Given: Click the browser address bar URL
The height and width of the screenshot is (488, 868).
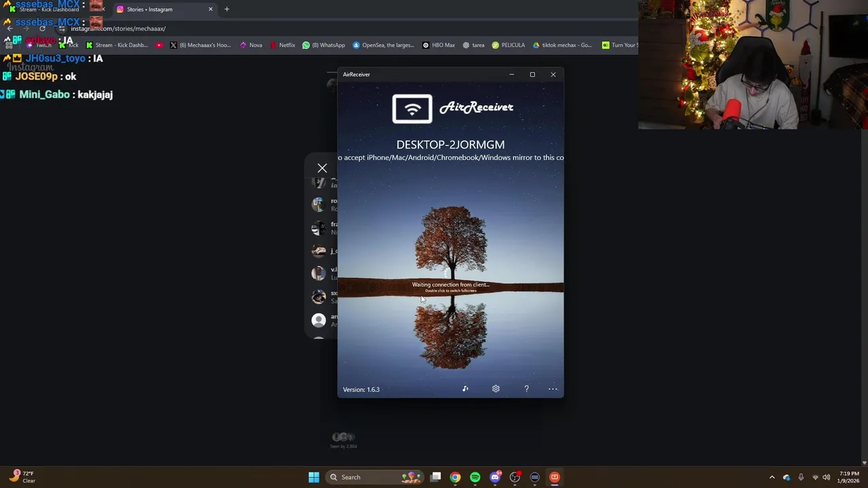Looking at the screenshot, I should tap(118, 28).
